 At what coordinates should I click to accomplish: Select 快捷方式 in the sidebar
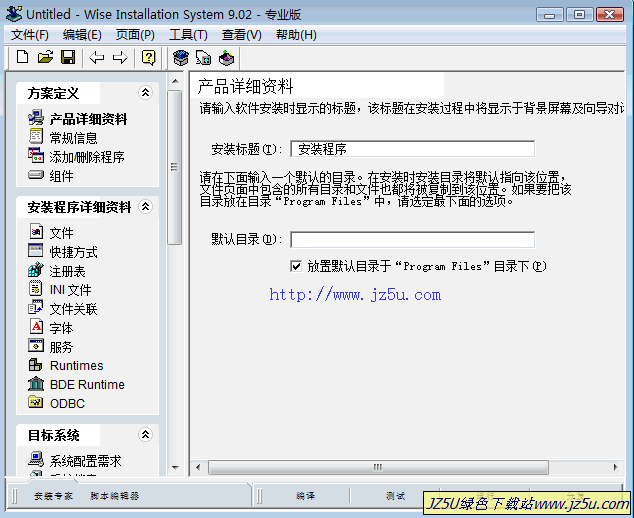pos(73,252)
